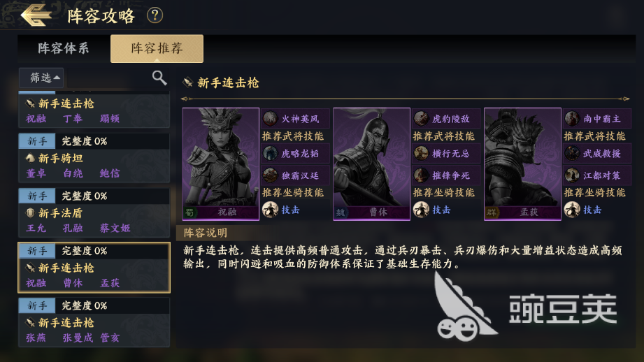Click the golden back arrow icon

36,15
